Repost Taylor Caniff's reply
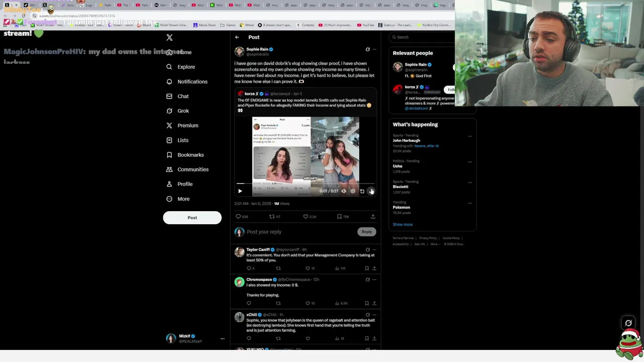 (278, 268)
